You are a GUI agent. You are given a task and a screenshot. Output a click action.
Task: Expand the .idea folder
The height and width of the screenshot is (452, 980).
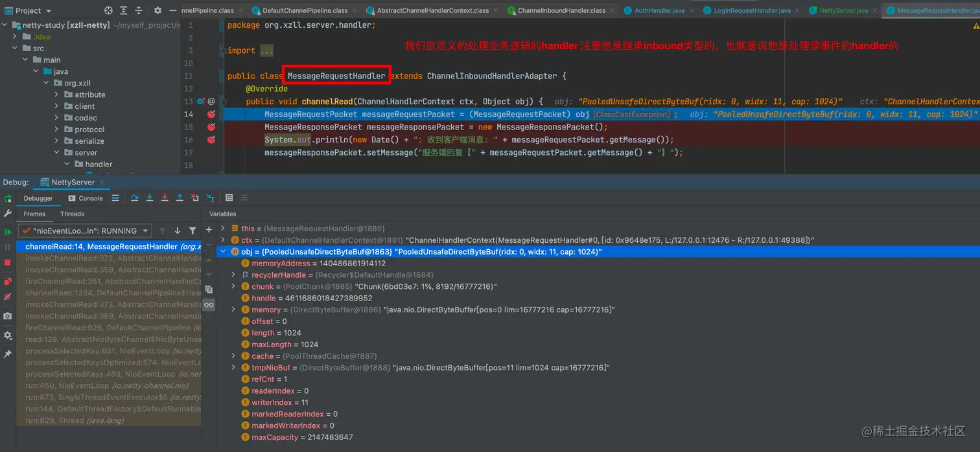coord(15,37)
